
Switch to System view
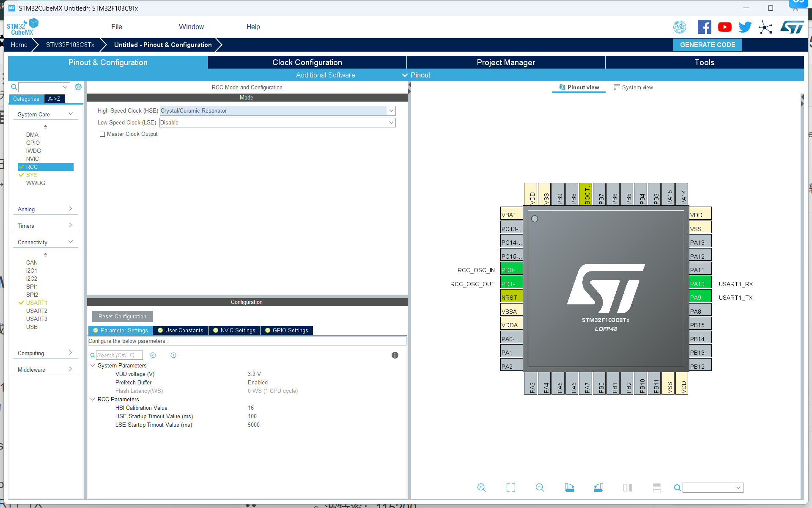point(634,87)
